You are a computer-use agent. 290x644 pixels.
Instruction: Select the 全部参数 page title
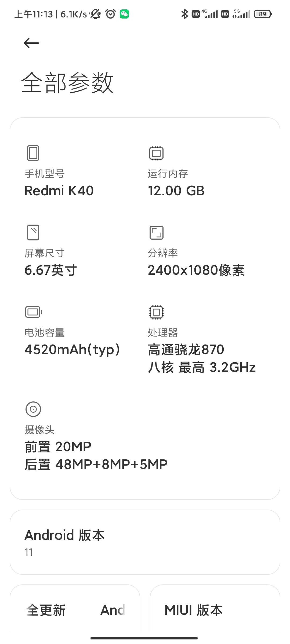67,83
